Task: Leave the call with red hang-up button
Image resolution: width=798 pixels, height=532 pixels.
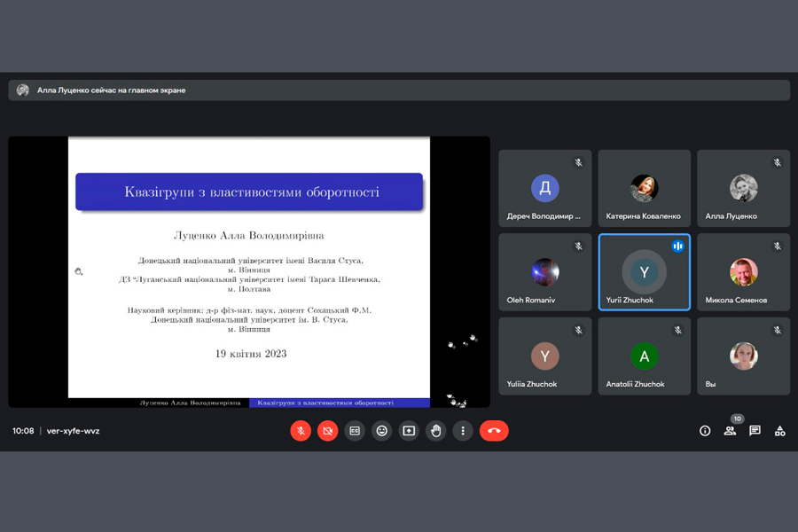Action: pyautogui.click(x=494, y=431)
